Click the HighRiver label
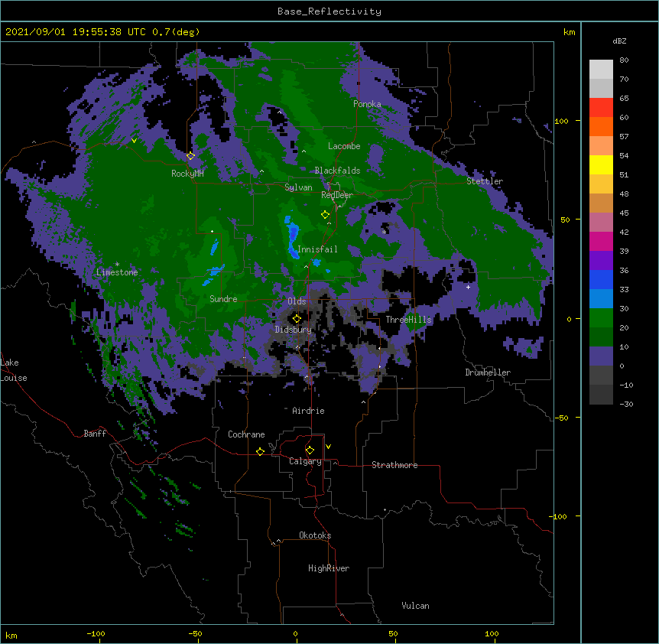Screen dimensions: 659x644 coord(329,568)
